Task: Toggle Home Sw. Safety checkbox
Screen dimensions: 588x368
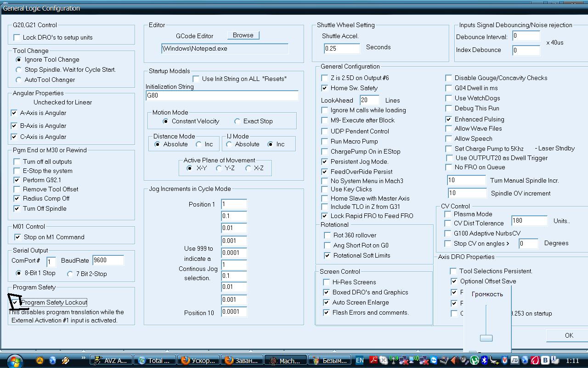Action: pyautogui.click(x=325, y=88)
